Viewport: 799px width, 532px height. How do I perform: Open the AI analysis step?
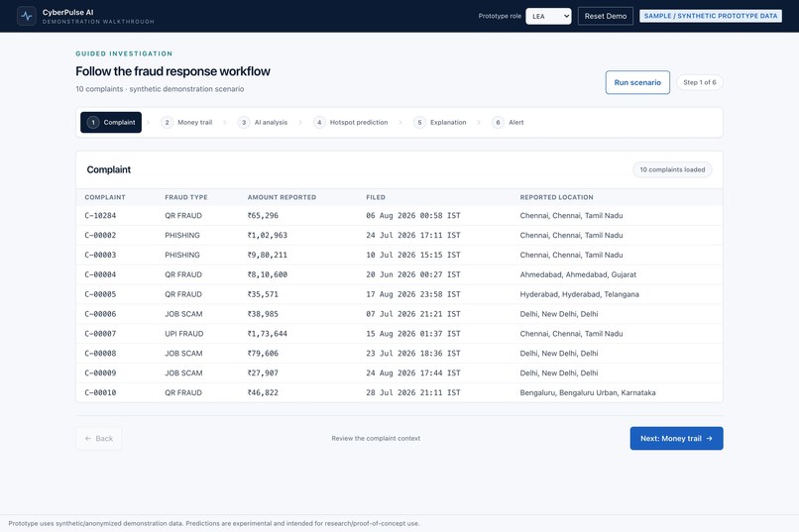click(263, 122)
